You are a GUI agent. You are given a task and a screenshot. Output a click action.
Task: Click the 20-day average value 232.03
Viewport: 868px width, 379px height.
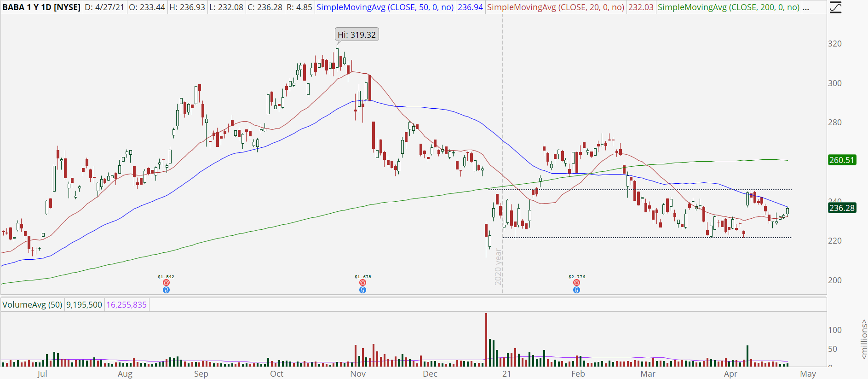coord(641,7)
